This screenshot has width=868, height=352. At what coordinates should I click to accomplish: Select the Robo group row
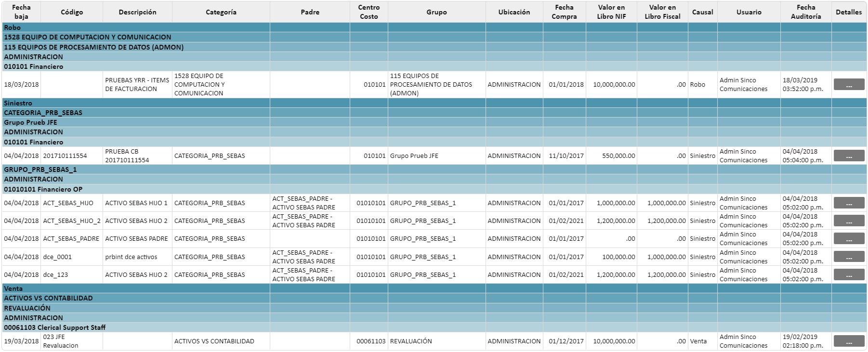click(x=434, y=27)
